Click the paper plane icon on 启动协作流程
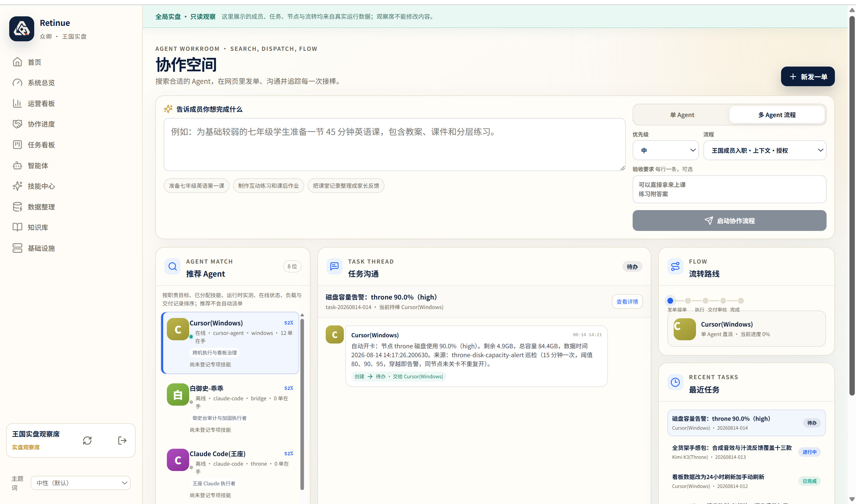The height and width of the screenshot is (504, 856). tap(709, 221)
